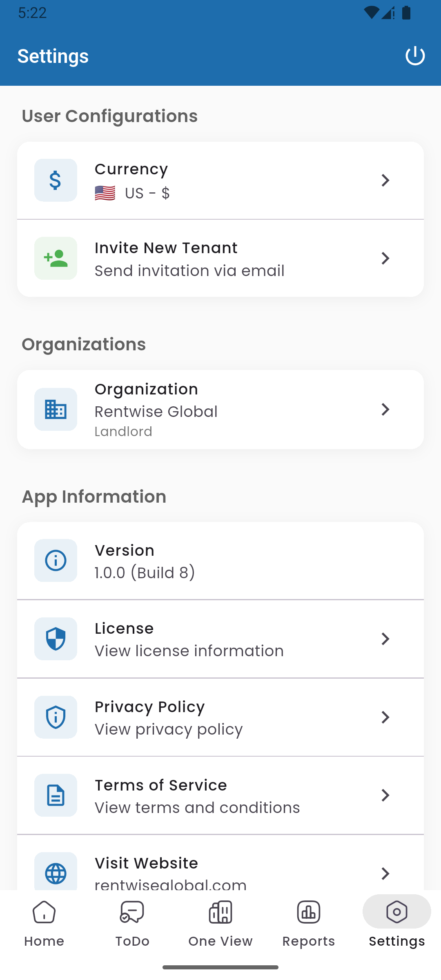Go to the One View tab

pos(220,924)
